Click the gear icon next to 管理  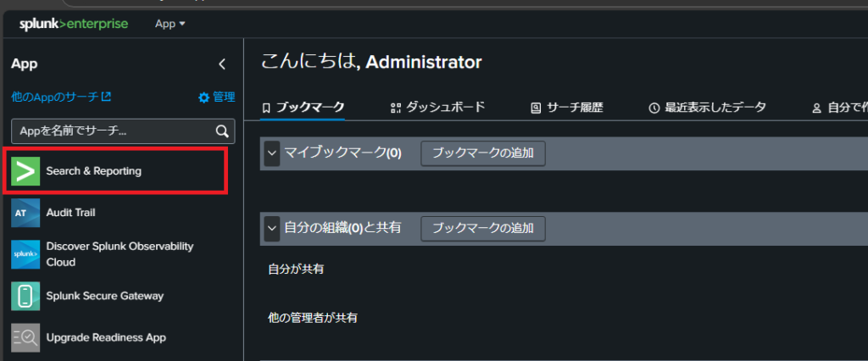tap(203, 97)
